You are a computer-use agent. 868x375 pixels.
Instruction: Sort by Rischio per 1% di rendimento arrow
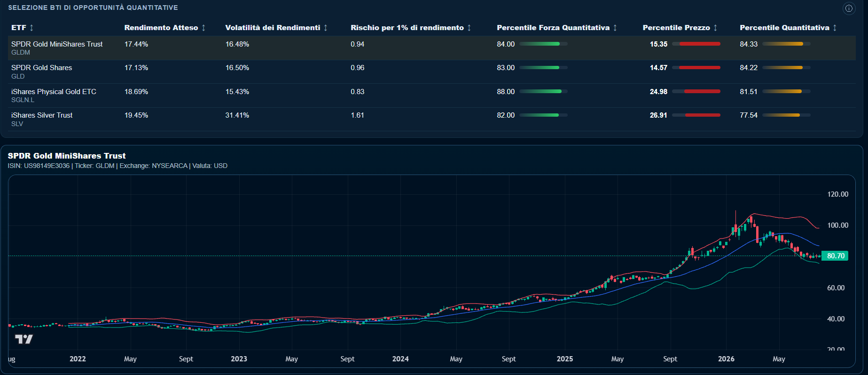[x=469, y=28]
